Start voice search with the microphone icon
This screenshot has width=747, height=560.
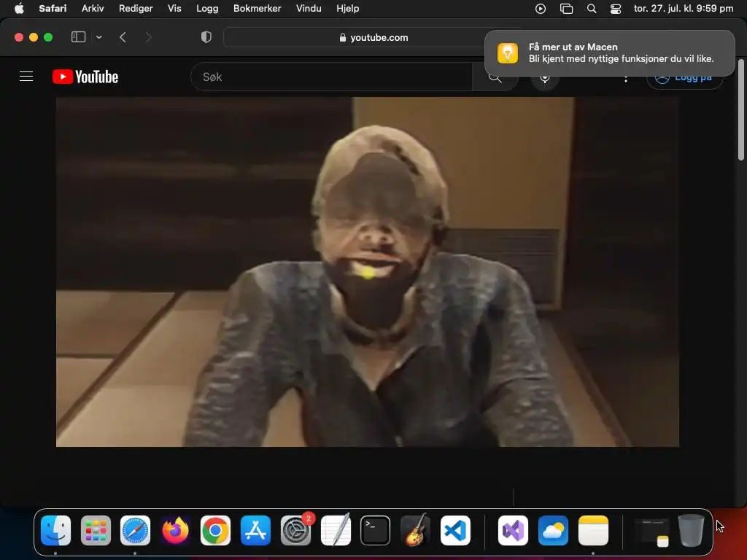click(x=544, y=77)
